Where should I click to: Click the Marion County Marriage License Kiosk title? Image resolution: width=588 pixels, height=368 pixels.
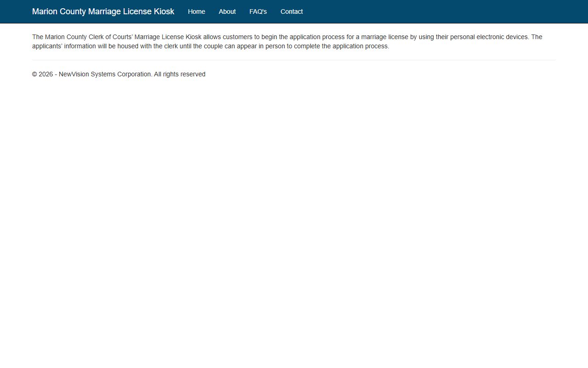point(103,11)
